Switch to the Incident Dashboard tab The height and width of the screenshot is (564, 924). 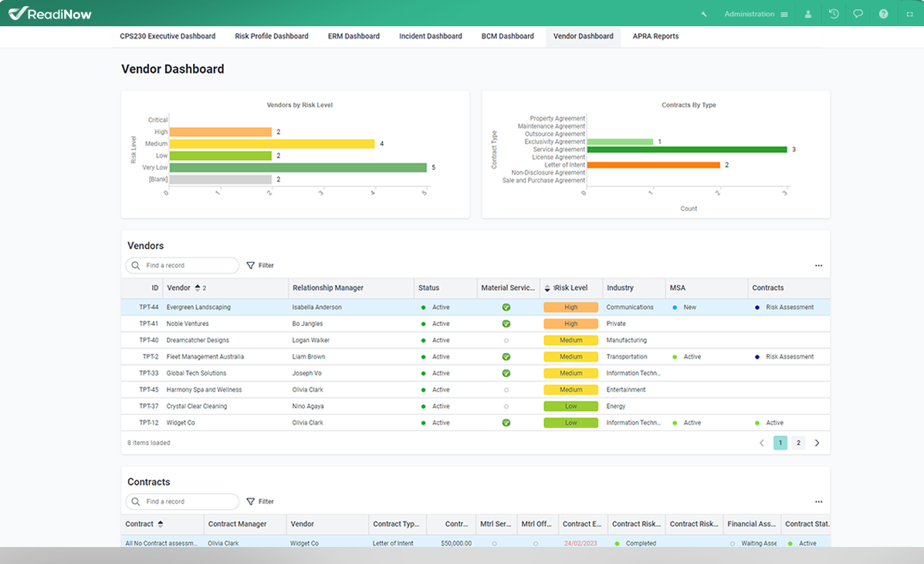(430, 36)
